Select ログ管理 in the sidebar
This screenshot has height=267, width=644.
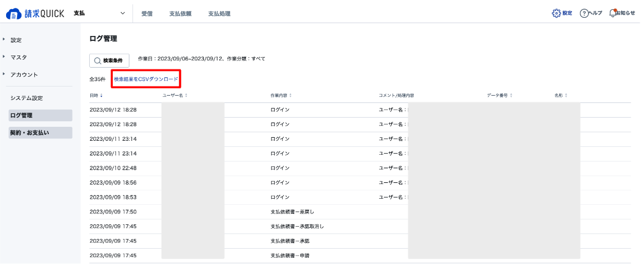[x=40, y=115]
